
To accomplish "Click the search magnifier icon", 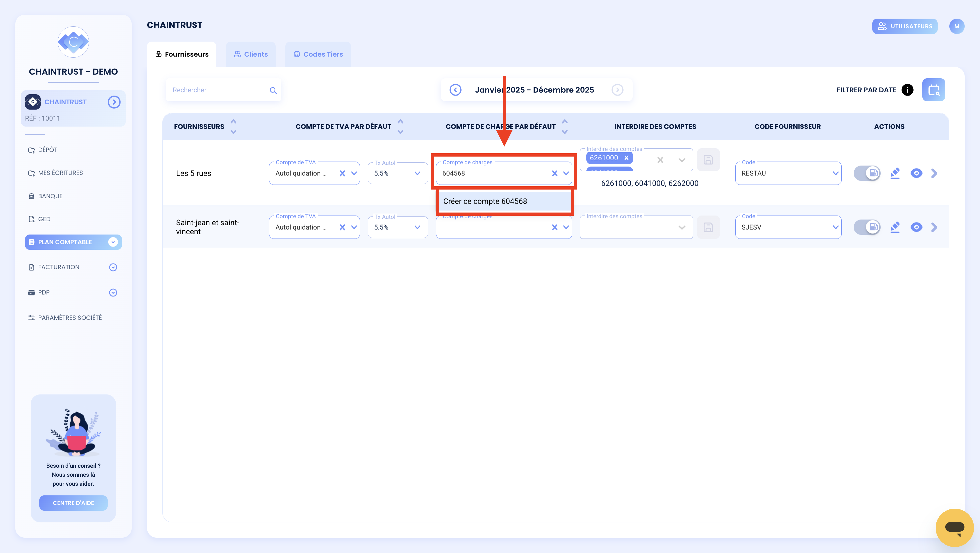I will pyautogui.click(x=273, y=91).
